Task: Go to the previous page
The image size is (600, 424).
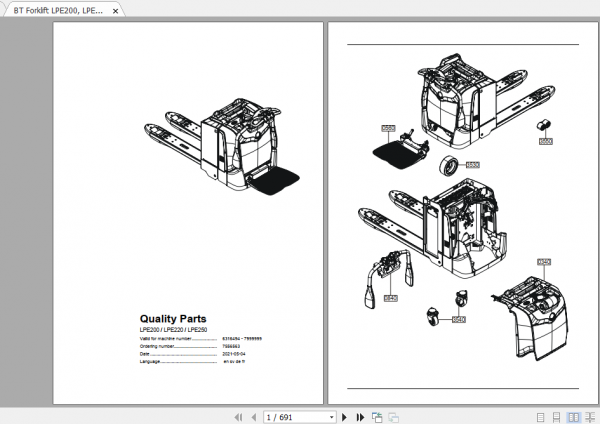Action: point(254,417)
